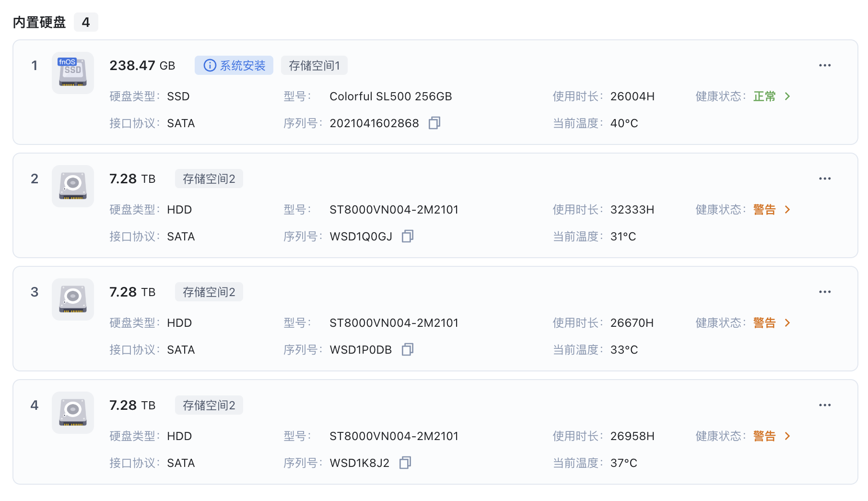The image size is (868, 501).
Task: Open 警告 health status of disk 3
Action: [x=764, y=323]
